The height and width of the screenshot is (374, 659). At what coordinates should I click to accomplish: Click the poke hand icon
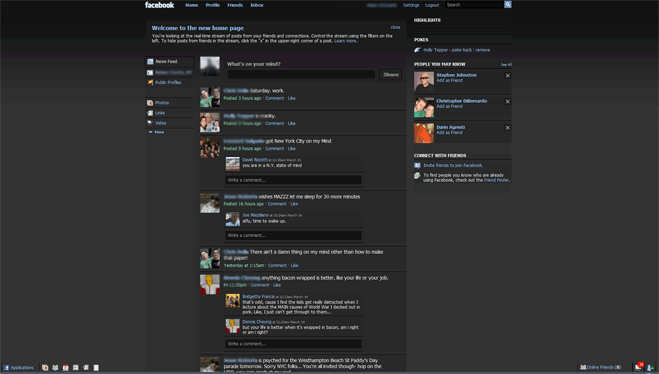(x=417, y=50)
